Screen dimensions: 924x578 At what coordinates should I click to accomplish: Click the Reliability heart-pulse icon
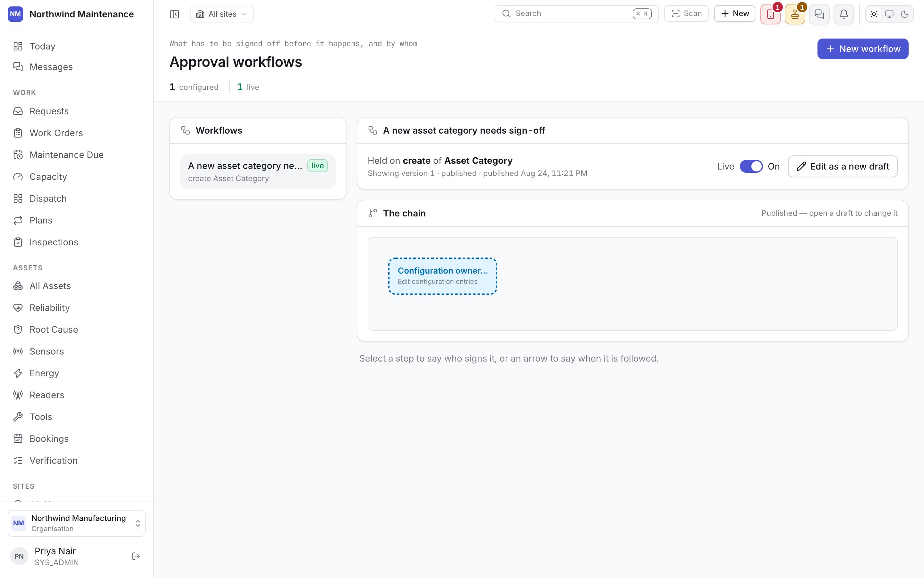coord(18,308)
